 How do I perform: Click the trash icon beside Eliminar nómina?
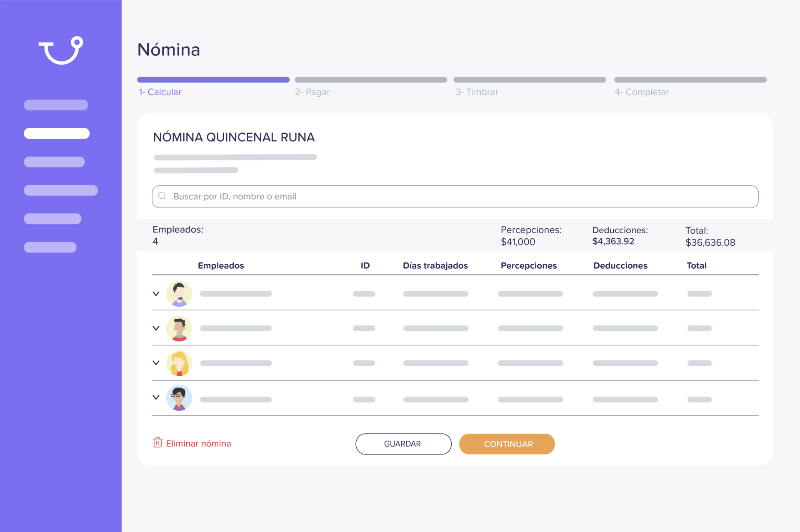coord(157,442)
